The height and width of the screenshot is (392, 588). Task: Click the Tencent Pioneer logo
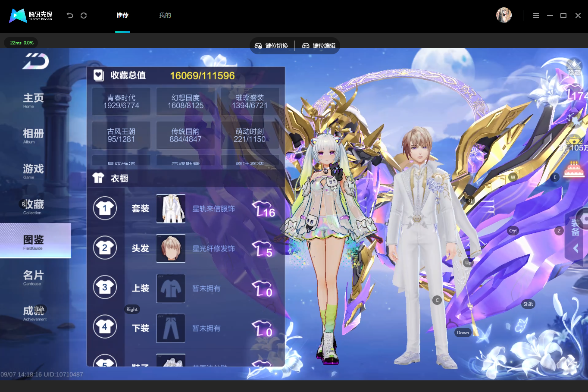(x=31, y=16)
